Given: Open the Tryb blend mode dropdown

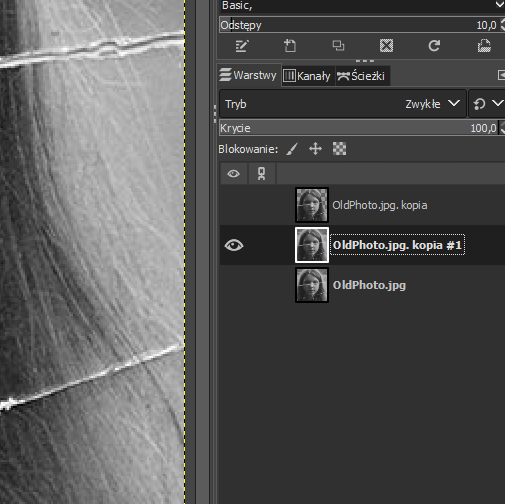Looking at the screenshot, I should point(343,104).
